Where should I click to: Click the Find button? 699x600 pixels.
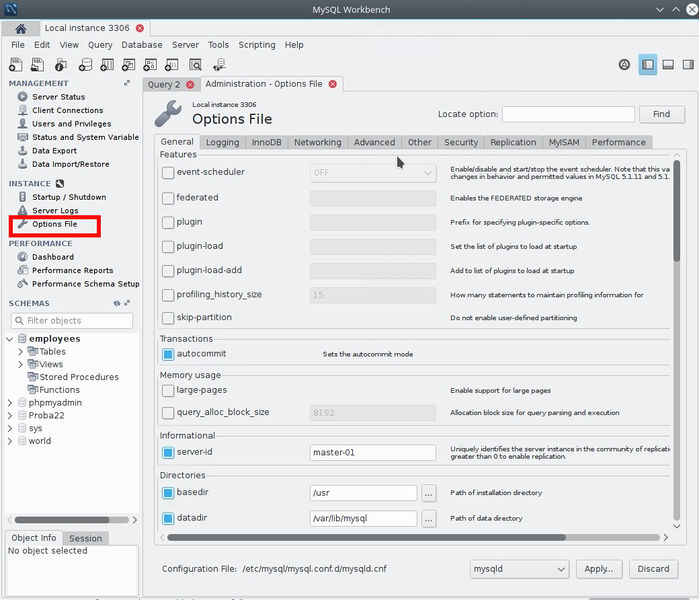[662, 114]
